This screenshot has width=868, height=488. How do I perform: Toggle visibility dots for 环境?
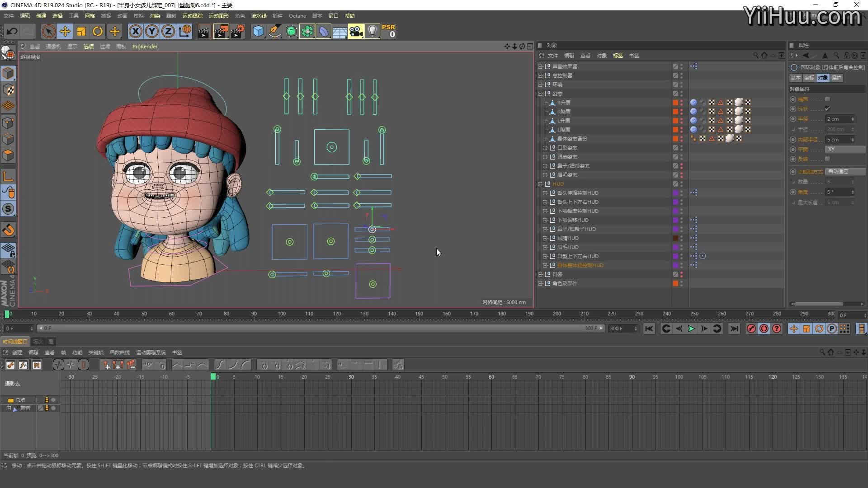coord(682,84)
